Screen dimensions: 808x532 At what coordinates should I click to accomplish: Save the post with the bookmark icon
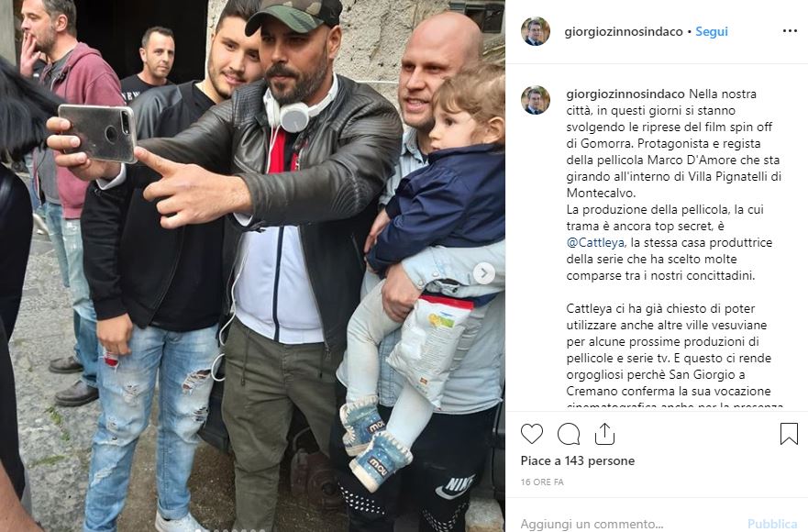pyautogui.click(x=789, y=434)
